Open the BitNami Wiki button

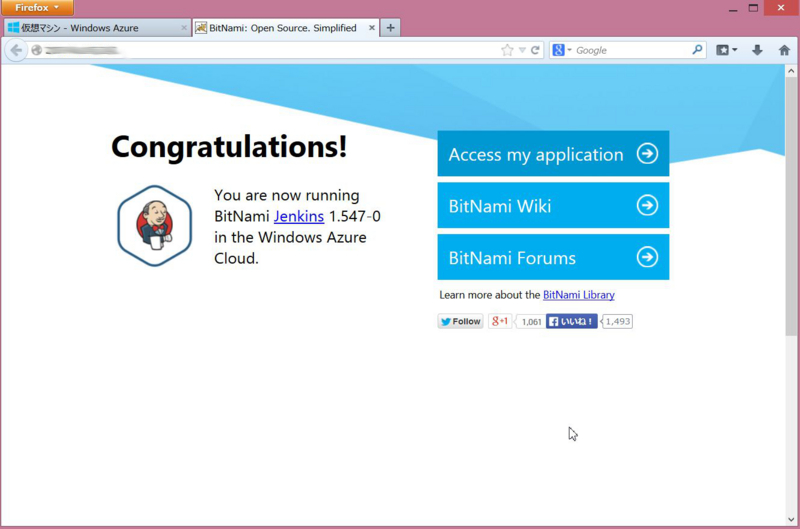[x=553, y=205]
